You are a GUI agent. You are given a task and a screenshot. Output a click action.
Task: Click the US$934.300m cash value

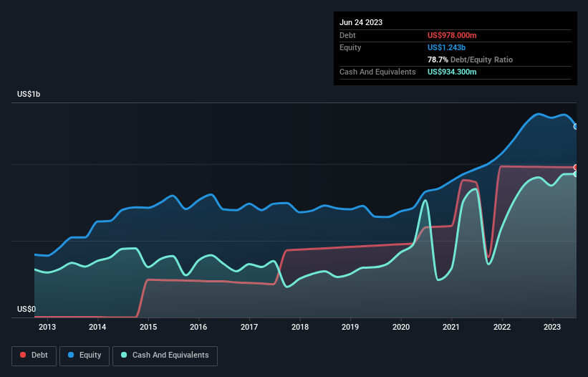tap(452, 72)
